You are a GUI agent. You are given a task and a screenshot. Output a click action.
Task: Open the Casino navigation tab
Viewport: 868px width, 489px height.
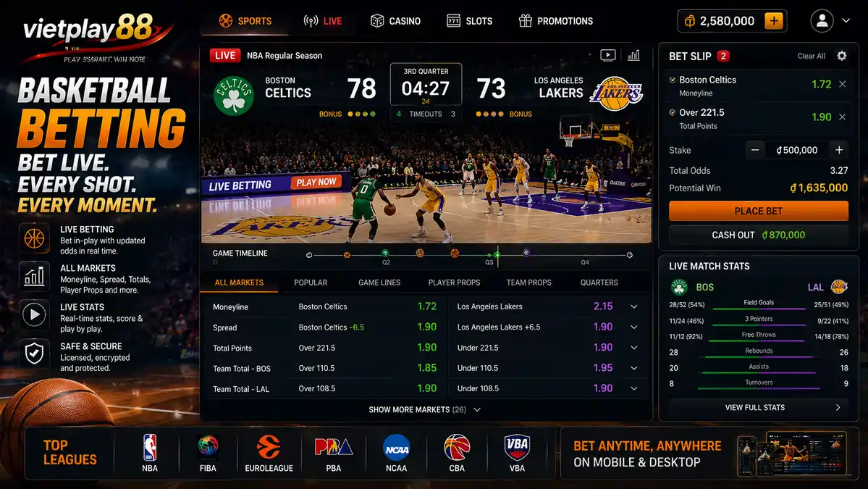coord(395,21)
